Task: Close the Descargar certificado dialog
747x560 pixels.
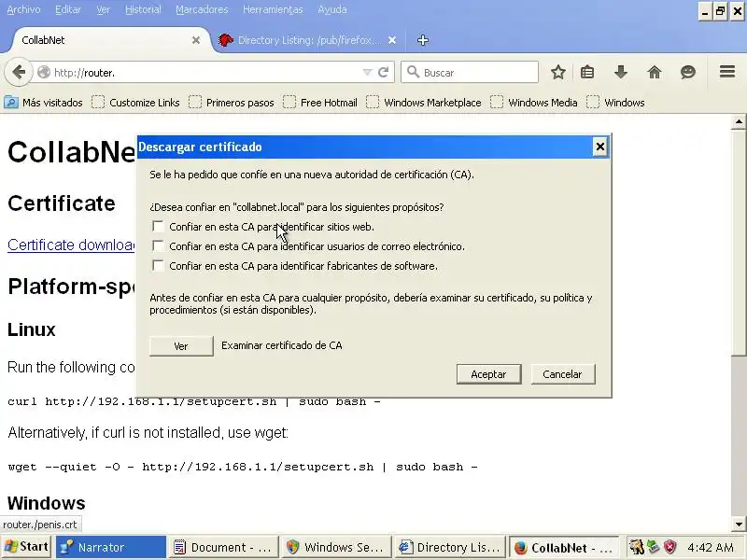Action: 600,147
